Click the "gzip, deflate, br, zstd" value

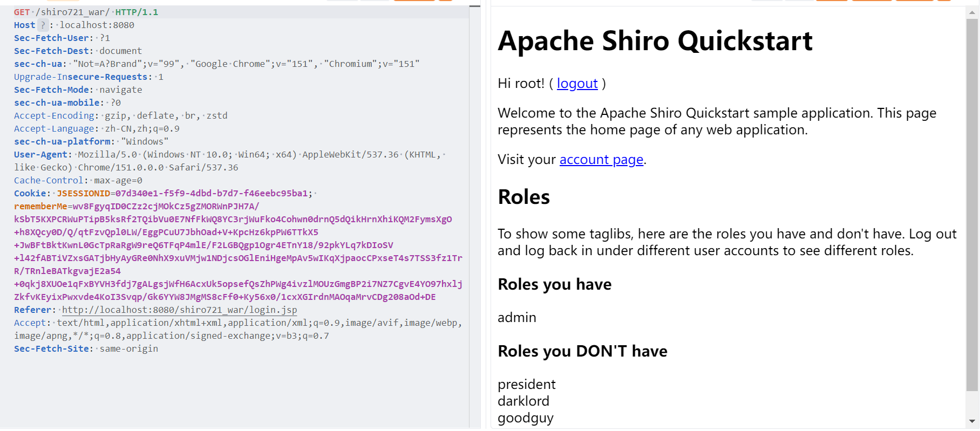tap(166, 116)
